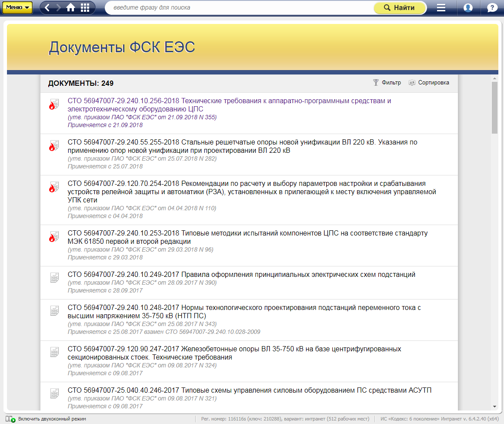Open the grid sections icon
This screenshot has width=504, height=424.
(85, 8)
